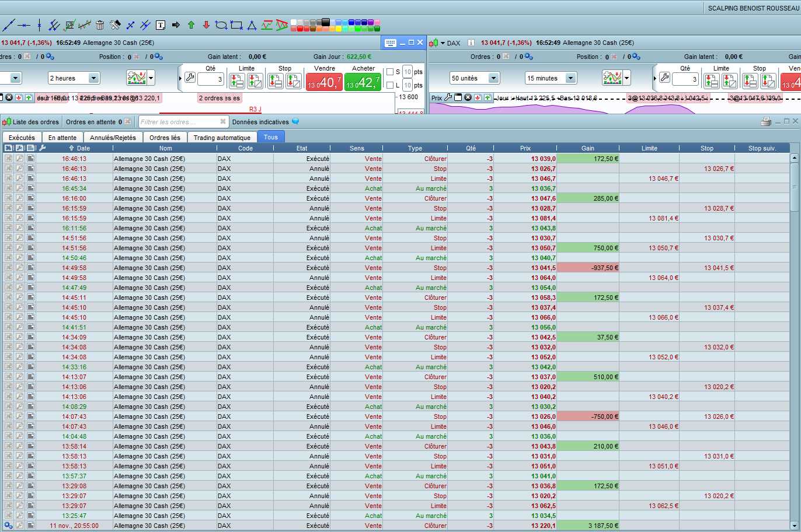
Task: Choose the black color swatch
Action: coord(326,22)
